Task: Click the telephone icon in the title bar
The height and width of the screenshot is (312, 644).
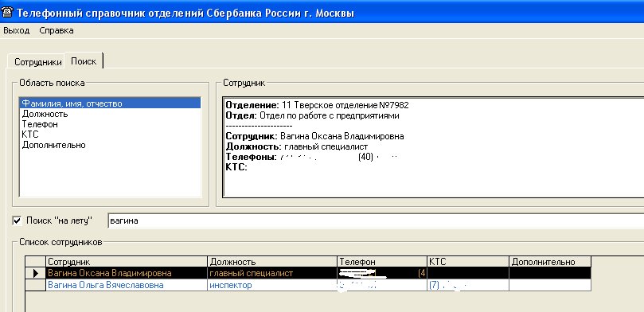Action: coord(7,12)
